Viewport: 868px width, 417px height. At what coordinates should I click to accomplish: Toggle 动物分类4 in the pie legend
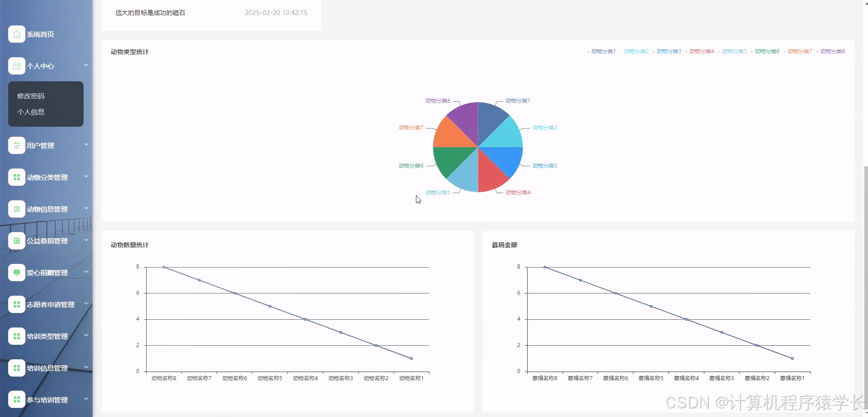tap(700, 51)
